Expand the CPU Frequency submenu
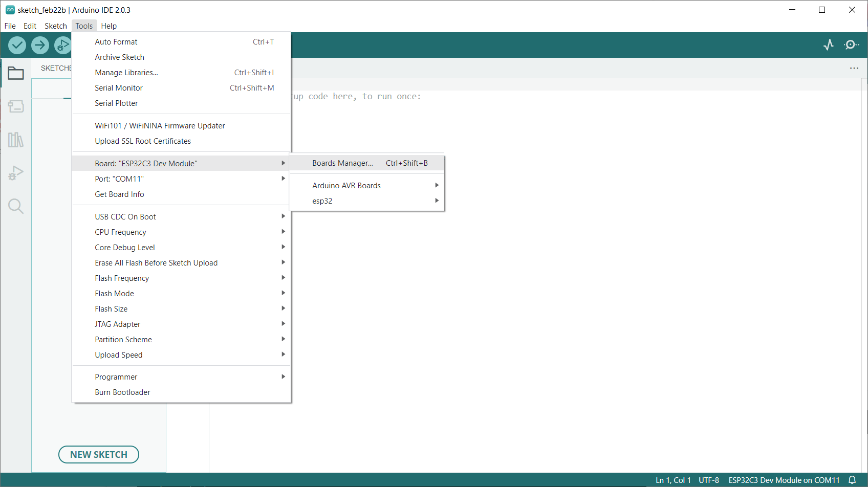 tap(182, 232)
